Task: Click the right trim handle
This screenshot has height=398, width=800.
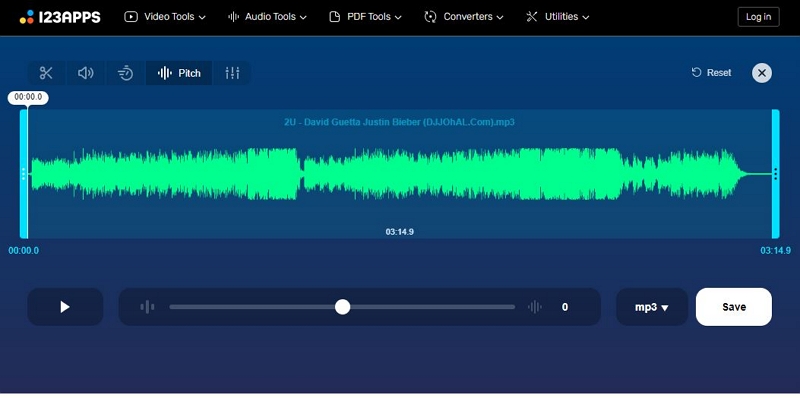Action: click(776, 174)
